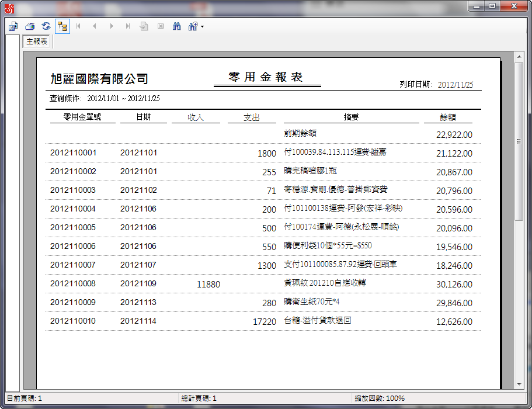Toggle the group tree panel

click(62, 26)
